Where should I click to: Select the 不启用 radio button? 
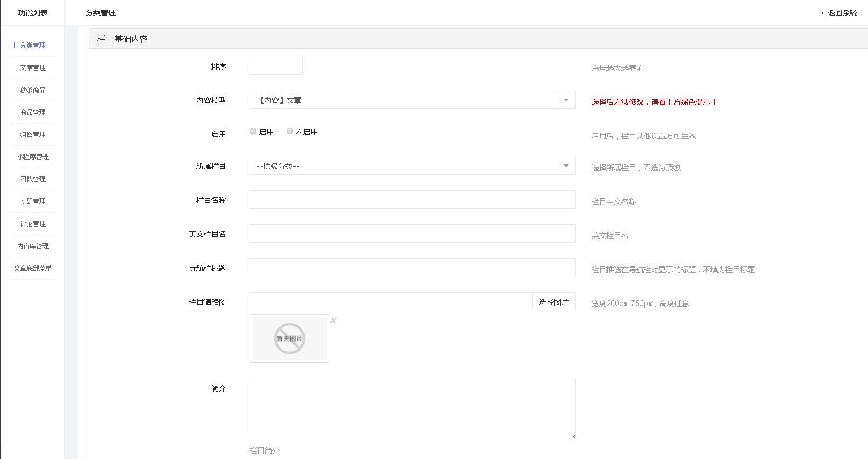pyautogui.click(x=290, y=132)
